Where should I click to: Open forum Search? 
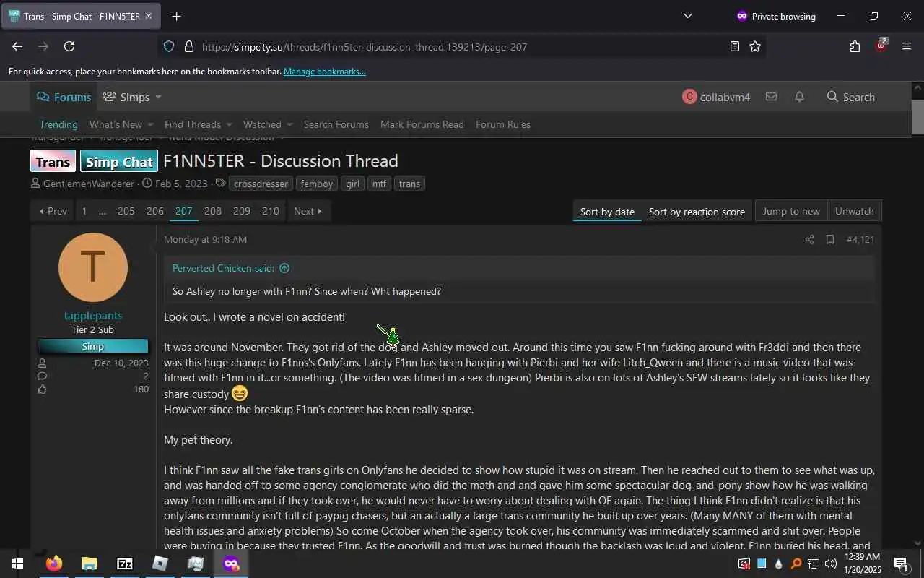850,97
